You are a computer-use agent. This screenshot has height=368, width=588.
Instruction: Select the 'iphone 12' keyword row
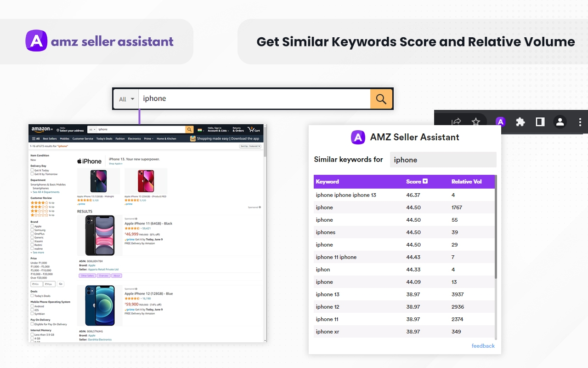pyautogui.click(x=404, y=307)
